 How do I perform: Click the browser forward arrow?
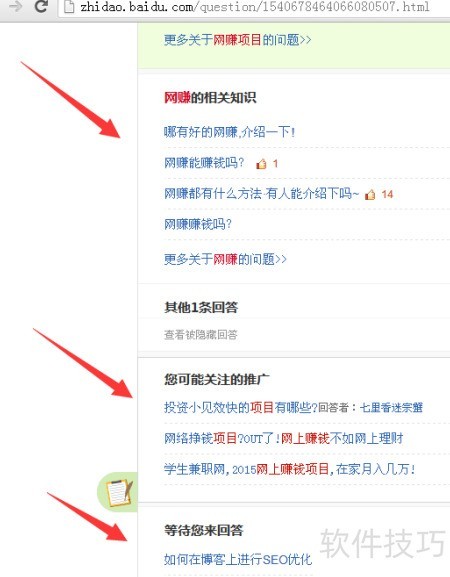[x=15, y=6]
